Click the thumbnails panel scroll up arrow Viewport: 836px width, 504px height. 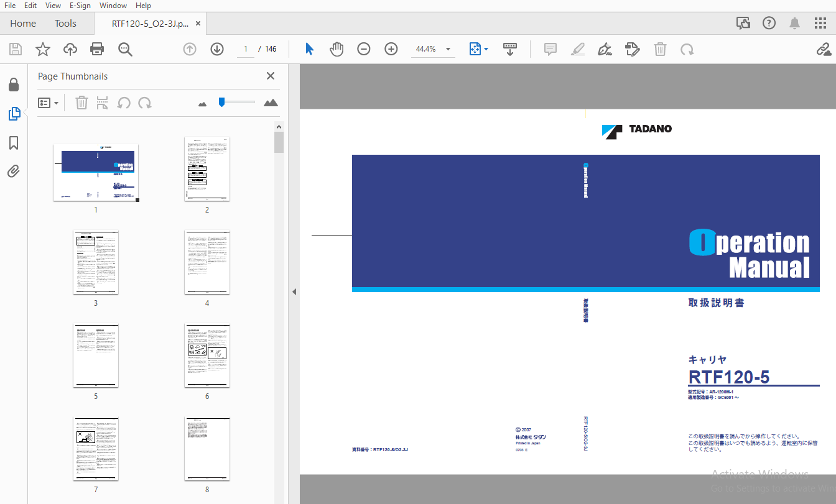point(279,127)
